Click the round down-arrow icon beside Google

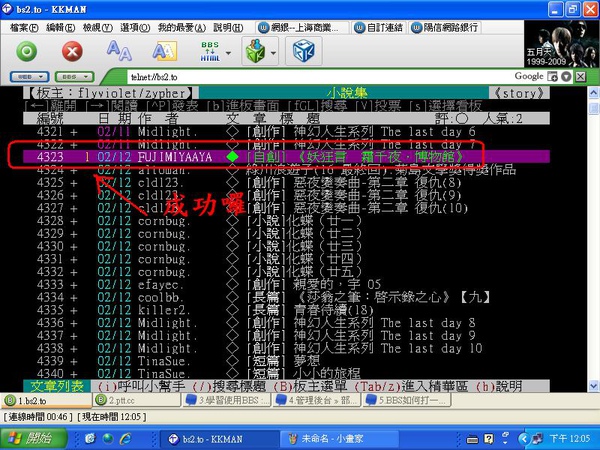tap(566, 77)
